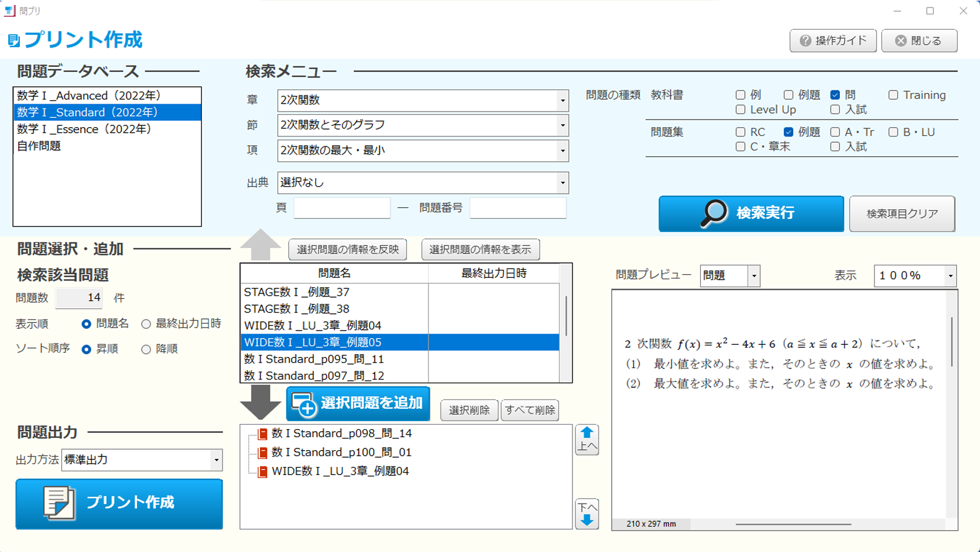This screenshot has width=980, height=552.
Task: Move selected problem up with 上へ arrow
Action: tap(587, 440)
